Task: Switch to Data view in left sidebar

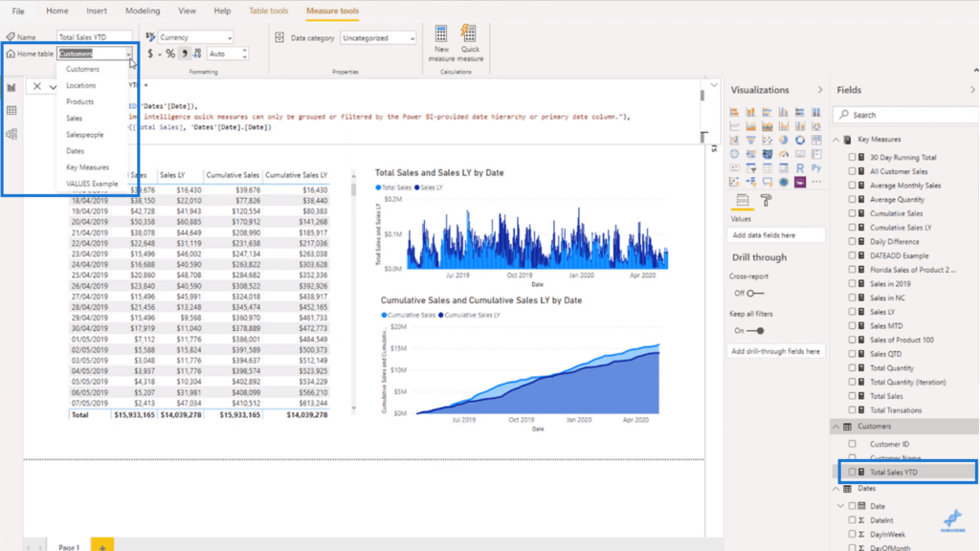Action: [x=11, y=111]
